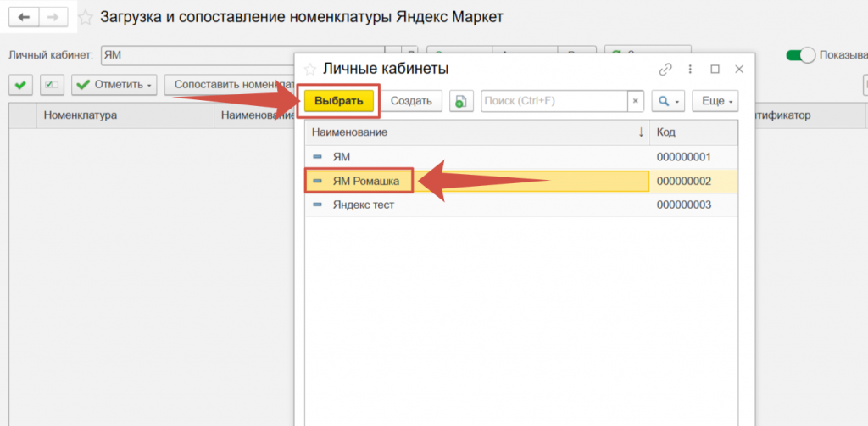Open the Отметить dropdown
Image resolution: width=868 pixels, height=426 pixels.
[x=114, y=85]
